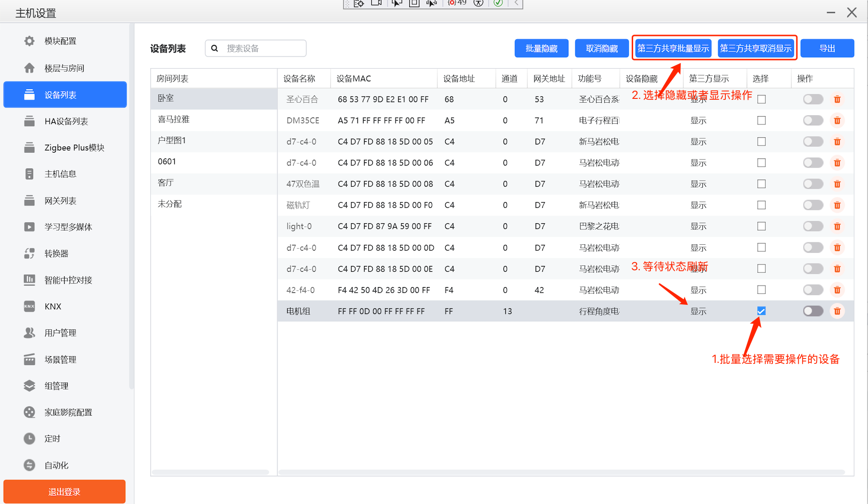The image size is (868, 504).
Task: Enable the operation switch for 磁轨灯
Action: click(813, 205)
